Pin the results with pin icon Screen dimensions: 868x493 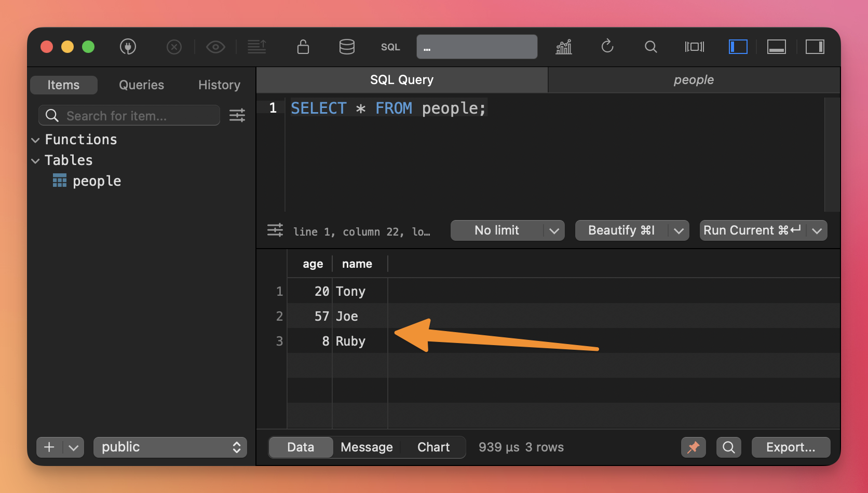(x=693, y=447)
